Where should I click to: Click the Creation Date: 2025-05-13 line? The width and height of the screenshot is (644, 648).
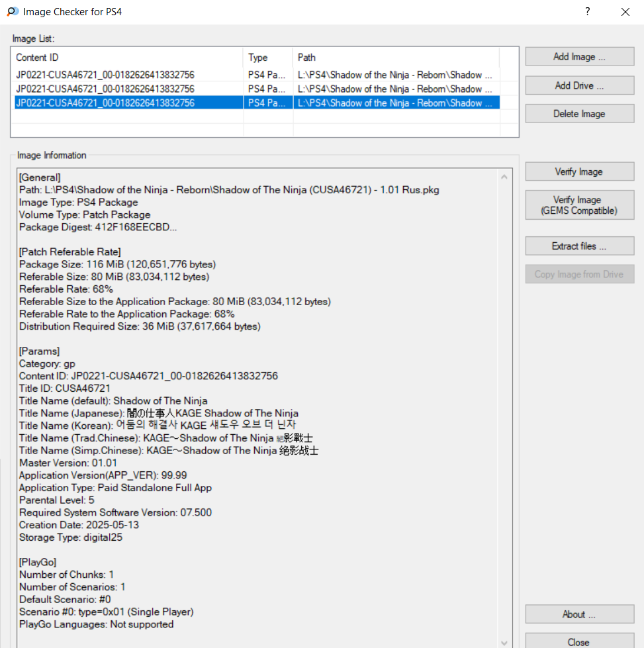tap(79, 525)
